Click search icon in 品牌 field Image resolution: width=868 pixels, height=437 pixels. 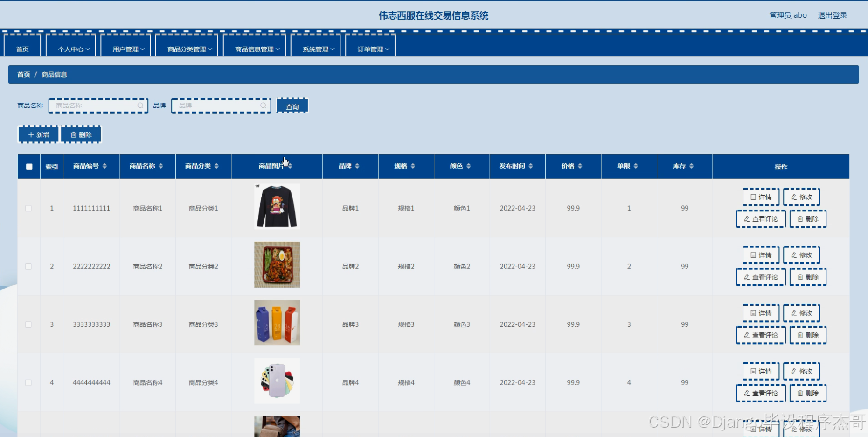(x=264, y=106)
